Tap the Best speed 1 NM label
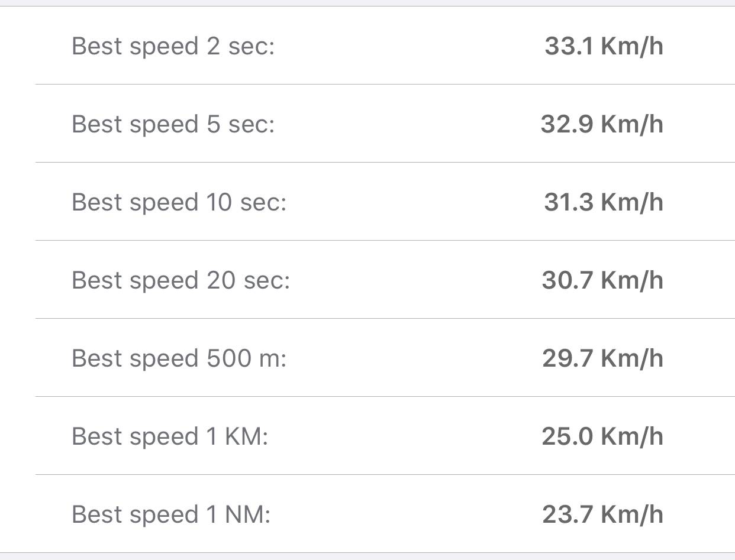This screenshot has width=735, height=560. 170,514
